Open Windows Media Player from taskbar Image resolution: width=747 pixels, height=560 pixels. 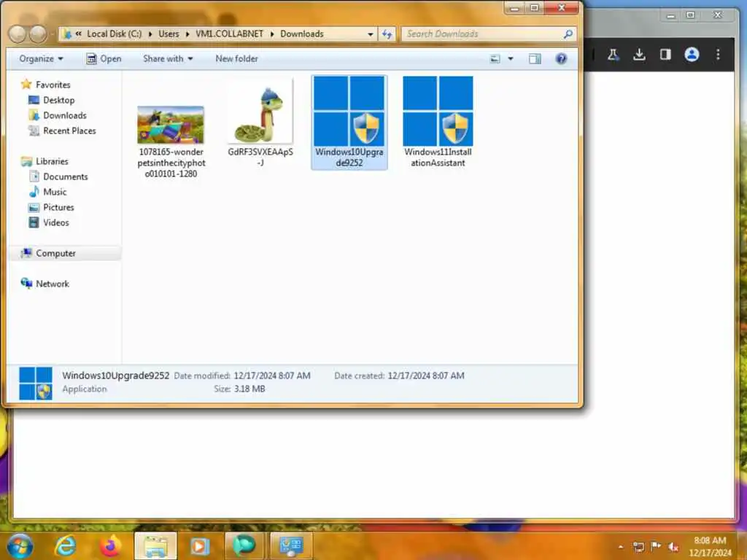coord(200,546)
